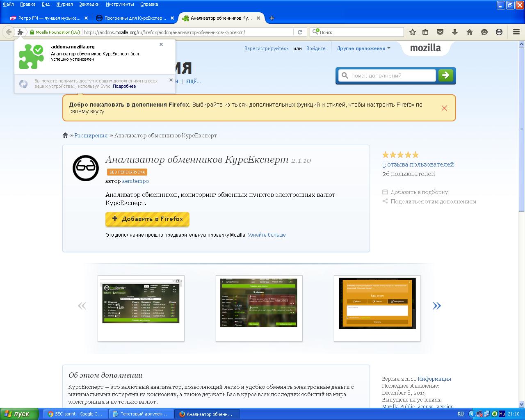Open the third orange screenshot thumbnail

point(377,308)
